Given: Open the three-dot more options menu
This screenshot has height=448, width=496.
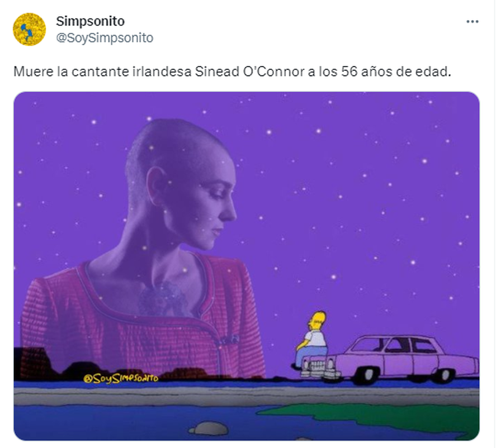Looking at the screenshot, I should [x=473, y=21].
